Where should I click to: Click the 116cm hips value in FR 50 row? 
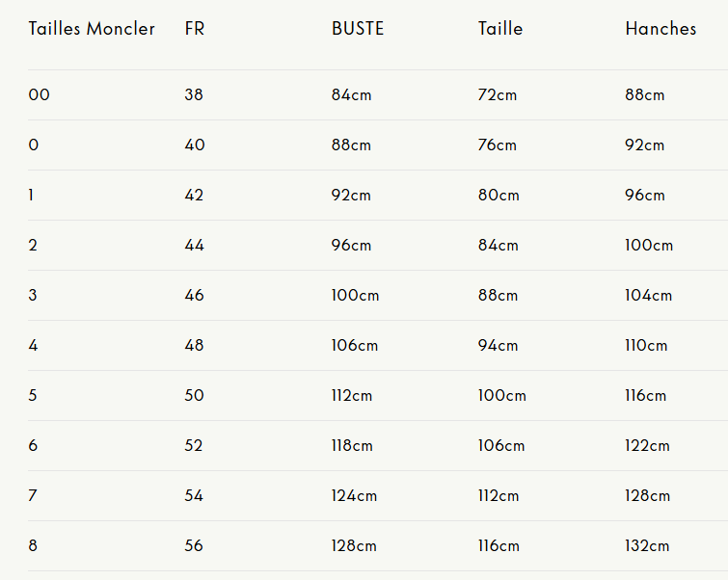tap(645, 396)
